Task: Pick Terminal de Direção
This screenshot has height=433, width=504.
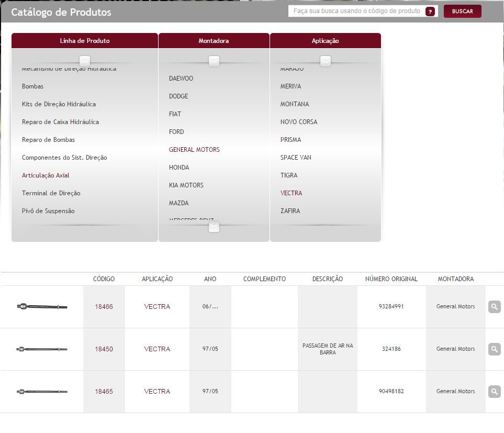Action: tap(51, 193)
